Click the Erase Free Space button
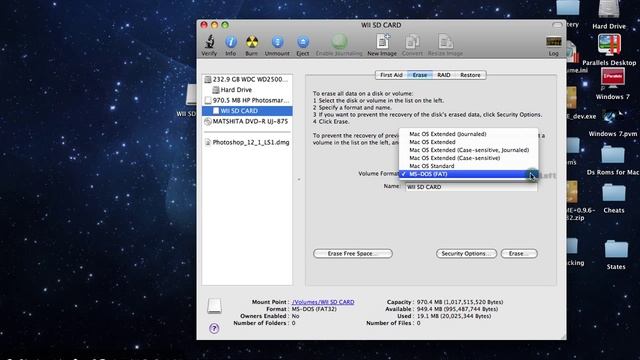 pyautogui.click(x=353, y=253)
